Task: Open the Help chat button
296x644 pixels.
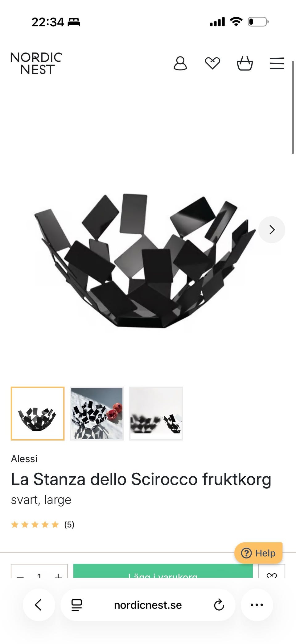Action: 258,553
